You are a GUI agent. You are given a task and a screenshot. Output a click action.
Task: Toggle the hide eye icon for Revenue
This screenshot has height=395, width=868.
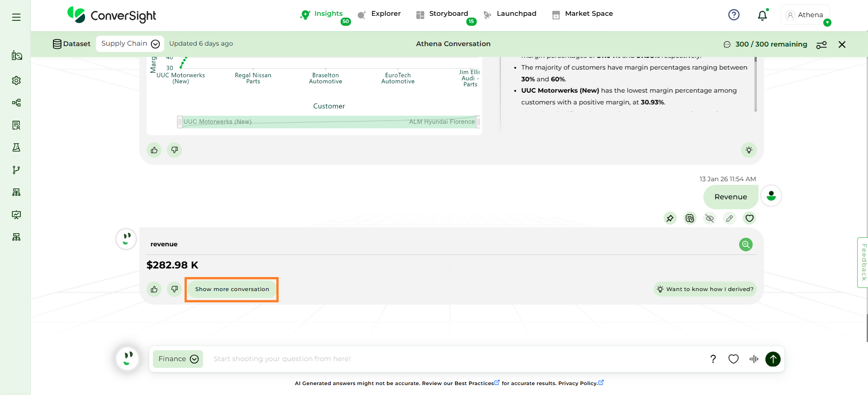tap(710, 218)
